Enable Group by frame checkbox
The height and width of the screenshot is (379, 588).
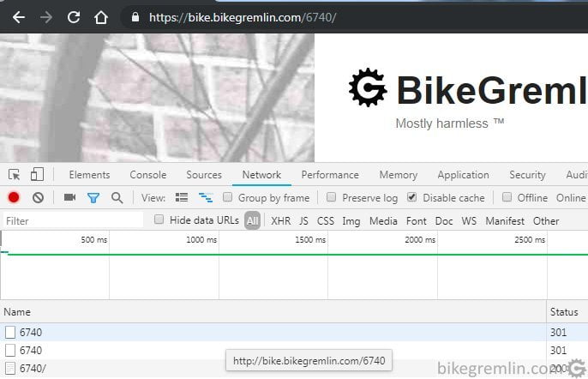click(227, 197)
